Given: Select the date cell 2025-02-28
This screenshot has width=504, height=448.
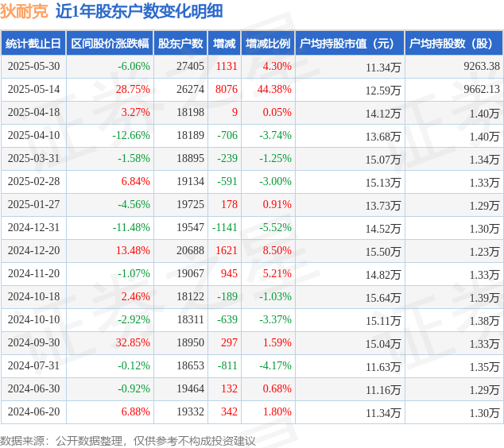Looking at the screenshot, I should (x=33, y=181).
